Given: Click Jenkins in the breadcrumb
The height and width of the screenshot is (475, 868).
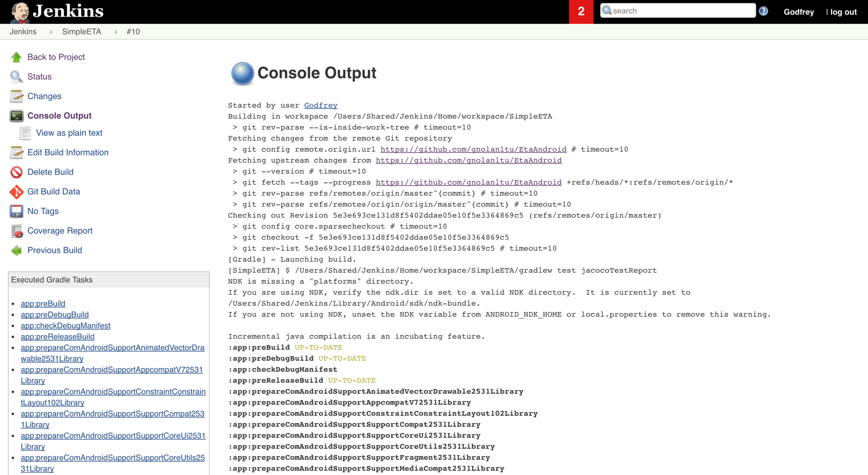Looking at the screenshot, I should coord(23,32).
